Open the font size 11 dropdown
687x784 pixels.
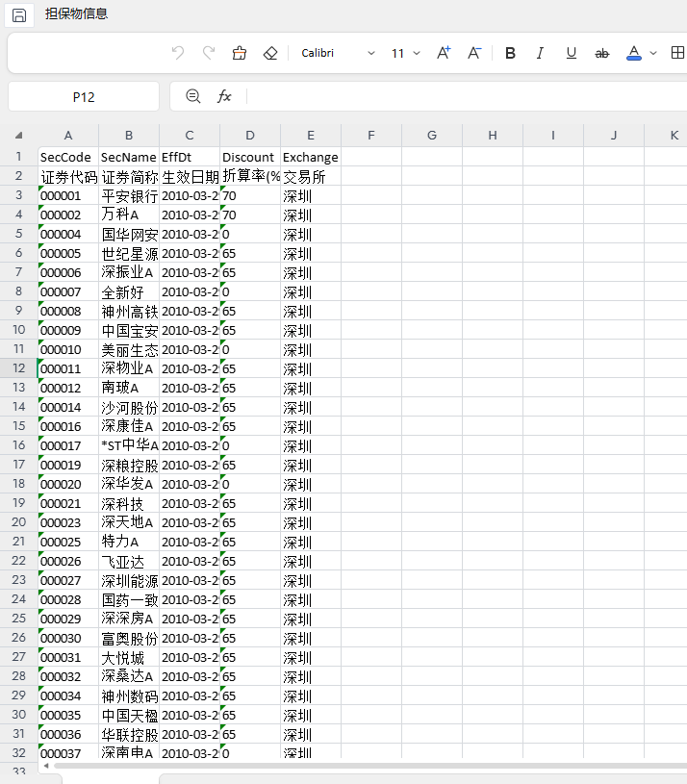click(x=405, y=53)
